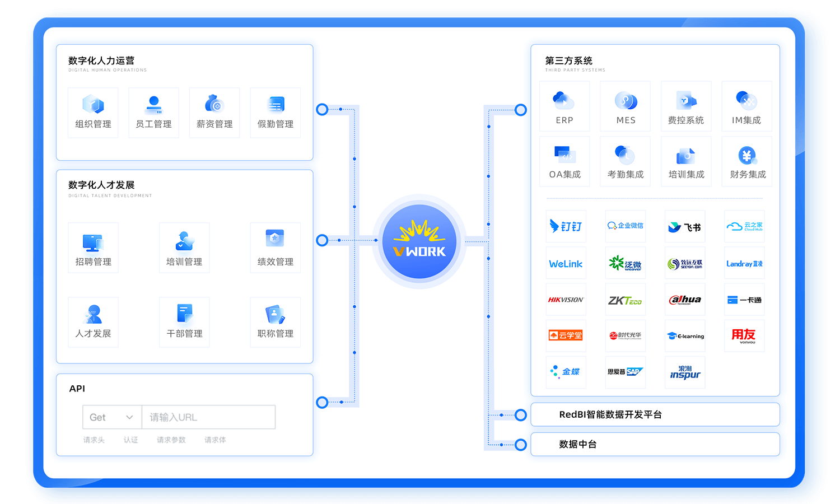Screen dimensions: 840x504
Task: Click the 数字化人才发展 connector node
Action: point(322,240)
